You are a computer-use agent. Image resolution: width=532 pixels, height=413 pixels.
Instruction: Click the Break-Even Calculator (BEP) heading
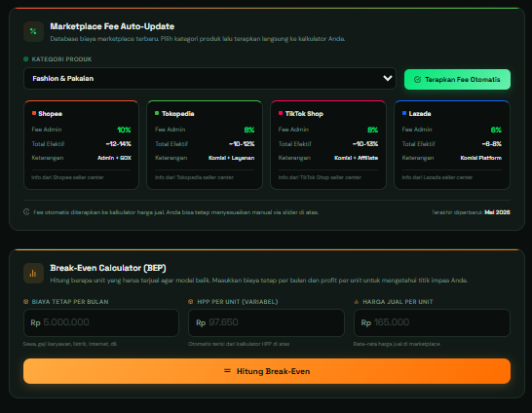(108, 268)
